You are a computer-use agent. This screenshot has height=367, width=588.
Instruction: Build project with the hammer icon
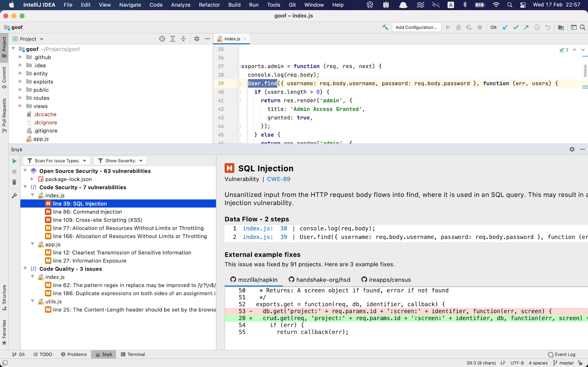tap(385, 27)
